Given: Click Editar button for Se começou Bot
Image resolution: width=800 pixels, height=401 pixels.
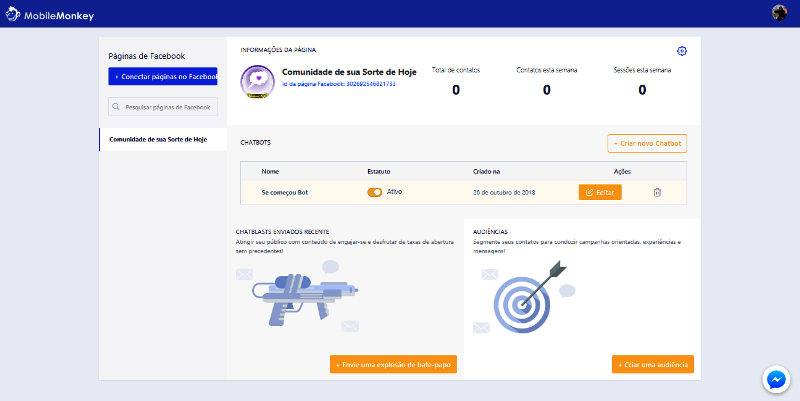Looking at the screenshot, I should point(600,192).
